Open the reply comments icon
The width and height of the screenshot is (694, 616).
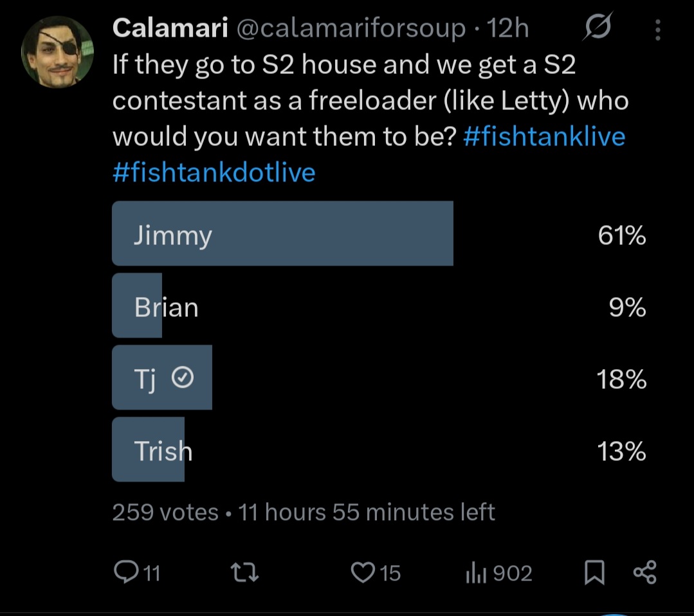click(x=127, y=572)
